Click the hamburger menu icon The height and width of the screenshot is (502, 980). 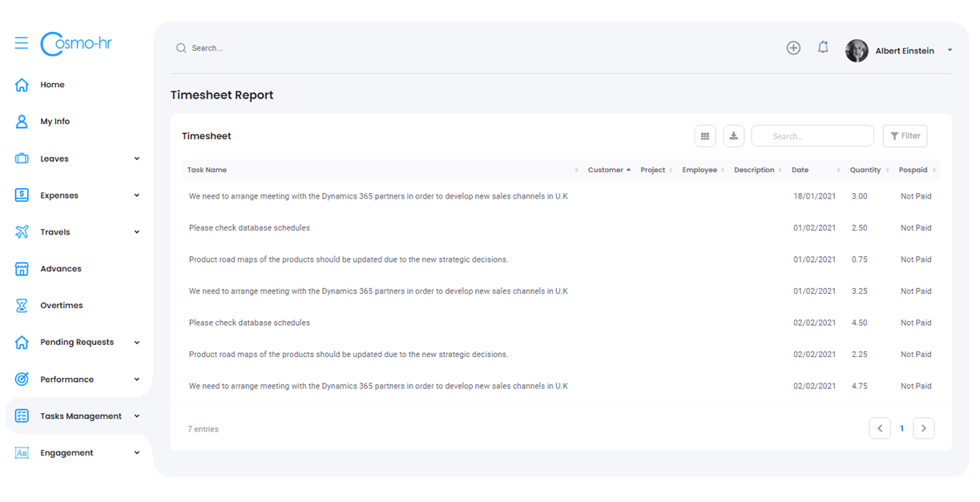[x=22, y=43]
